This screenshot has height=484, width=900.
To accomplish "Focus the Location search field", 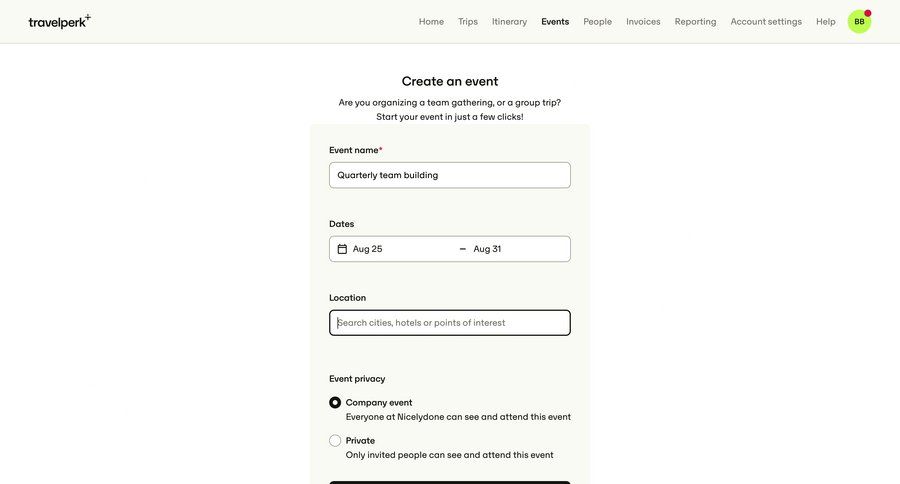I will [450, 323].
